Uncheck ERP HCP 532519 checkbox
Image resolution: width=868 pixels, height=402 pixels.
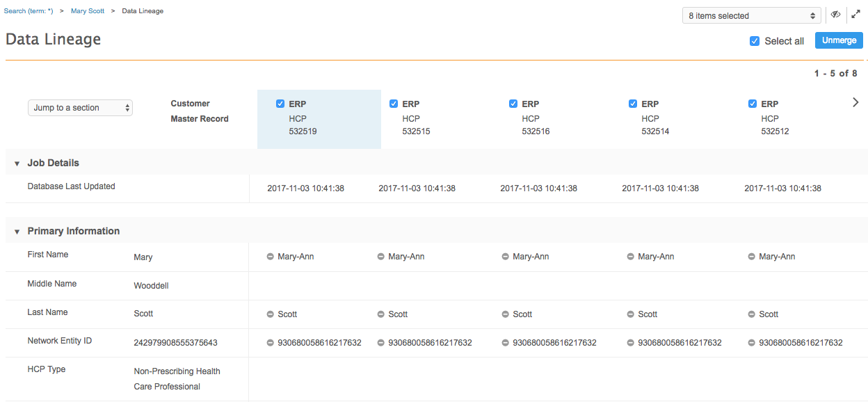tap(280, 104)
